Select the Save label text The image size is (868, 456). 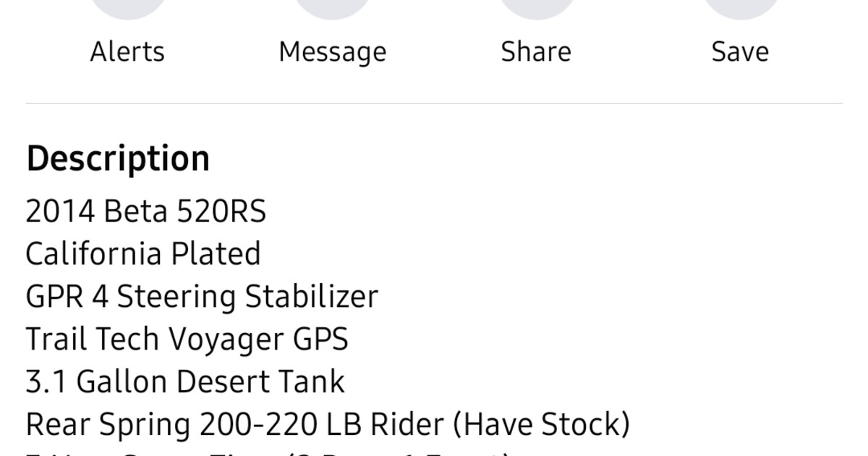coord(740,51)
